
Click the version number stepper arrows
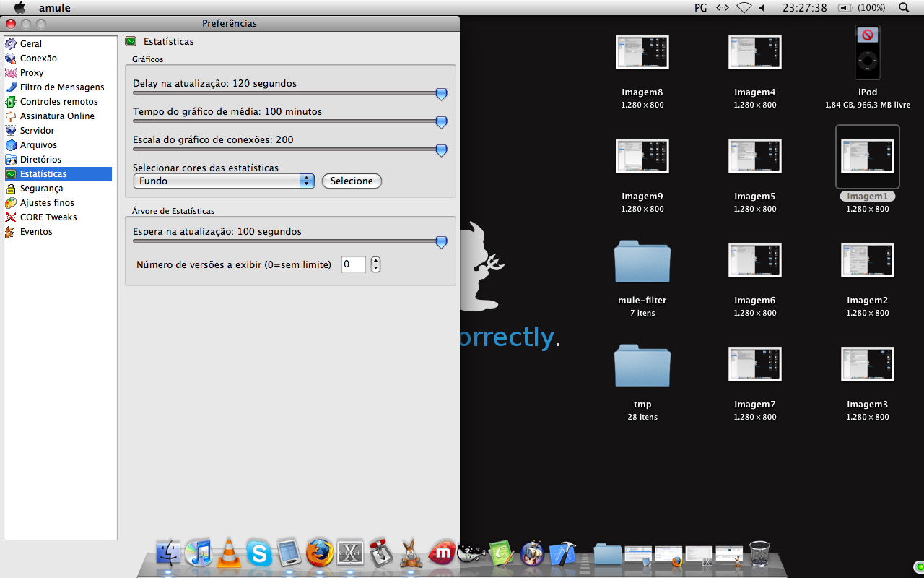pyautogui.click(x=375, y=264)
